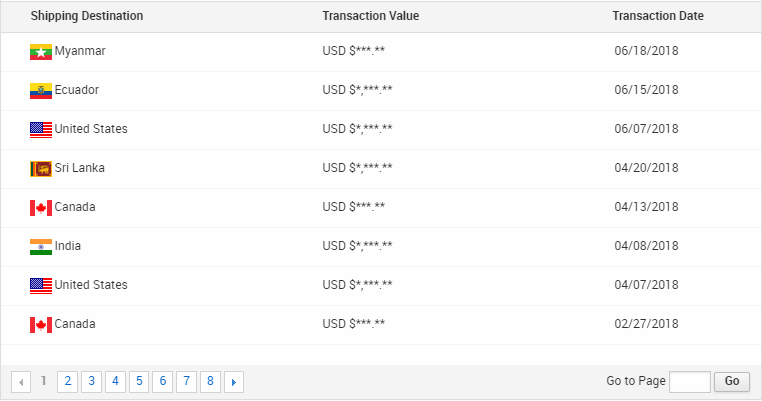762x401 pixels.
Task: Open page 6 of results
Action: 163,381
